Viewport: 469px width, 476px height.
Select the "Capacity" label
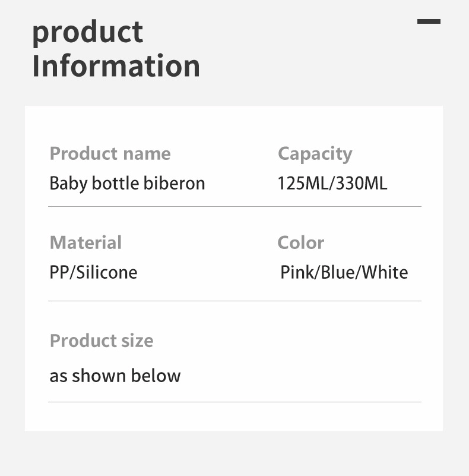coord(315,153)
